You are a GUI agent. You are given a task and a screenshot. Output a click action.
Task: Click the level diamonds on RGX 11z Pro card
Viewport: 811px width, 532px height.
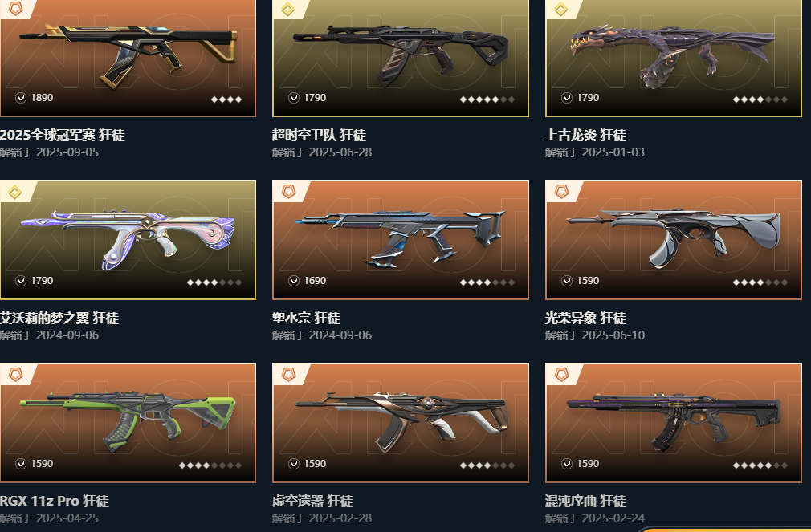pos(210,465)
